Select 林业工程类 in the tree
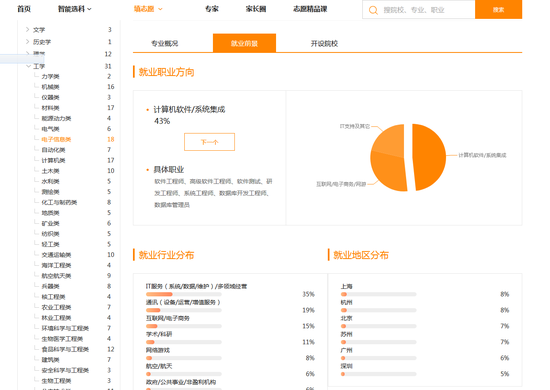This screenshot has width=550, height=390. (x=56, y=318)
